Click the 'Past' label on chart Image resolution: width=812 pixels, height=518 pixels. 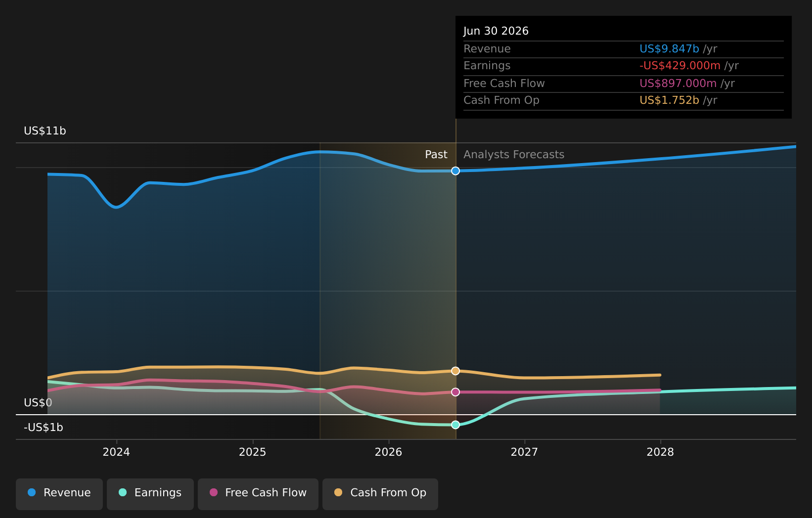[436, 155]
